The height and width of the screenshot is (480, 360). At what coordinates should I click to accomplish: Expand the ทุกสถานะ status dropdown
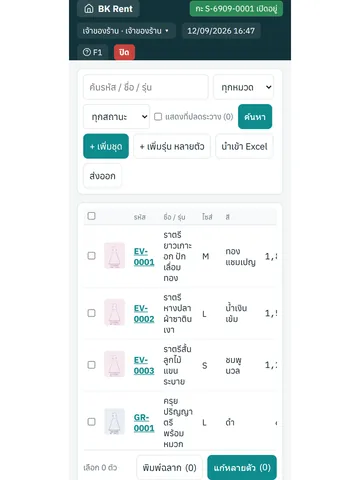tap(116, 117)
